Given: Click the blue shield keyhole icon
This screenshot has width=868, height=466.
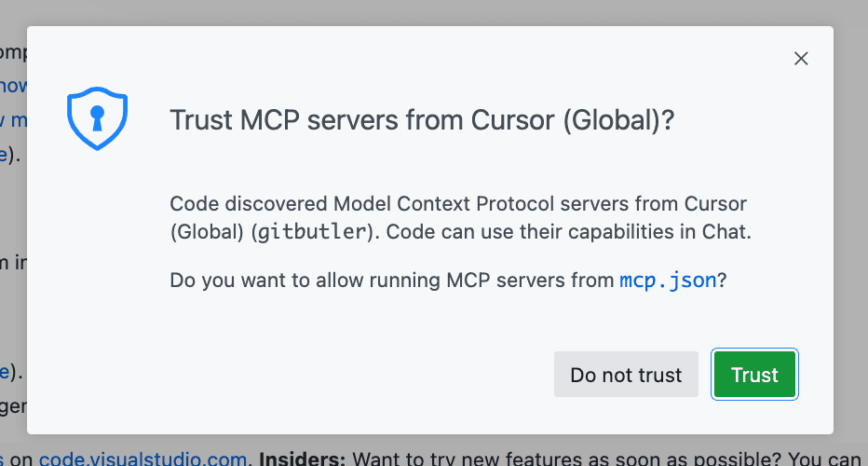Looking at the screenshot, I should point(97,119).
